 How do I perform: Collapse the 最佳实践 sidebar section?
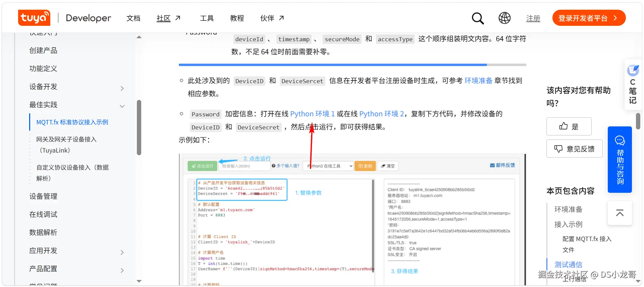122,106
